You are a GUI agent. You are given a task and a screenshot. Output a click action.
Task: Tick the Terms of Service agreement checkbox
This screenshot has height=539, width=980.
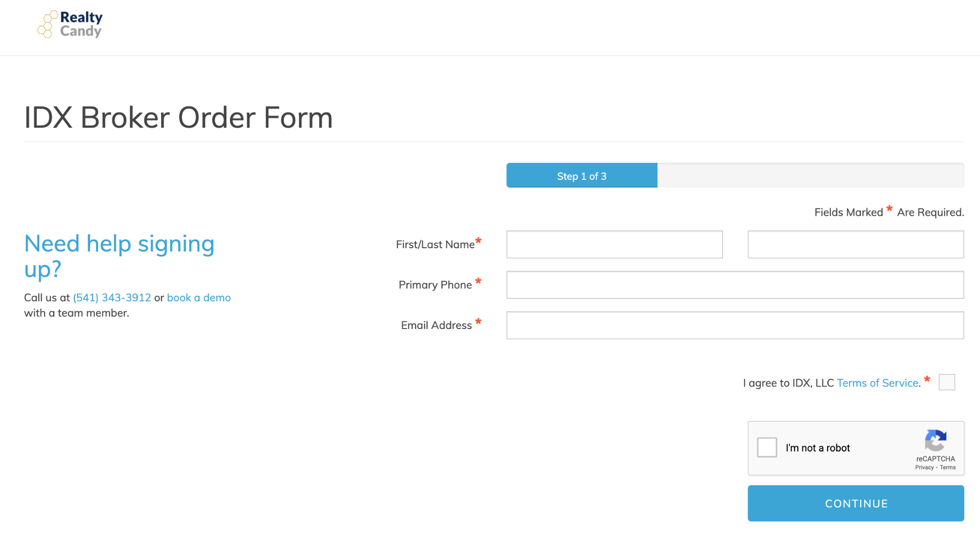click(947, 382)
